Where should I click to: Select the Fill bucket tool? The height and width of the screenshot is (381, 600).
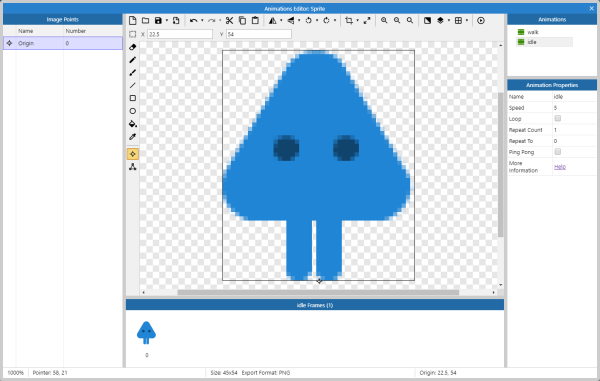(132, 124)
